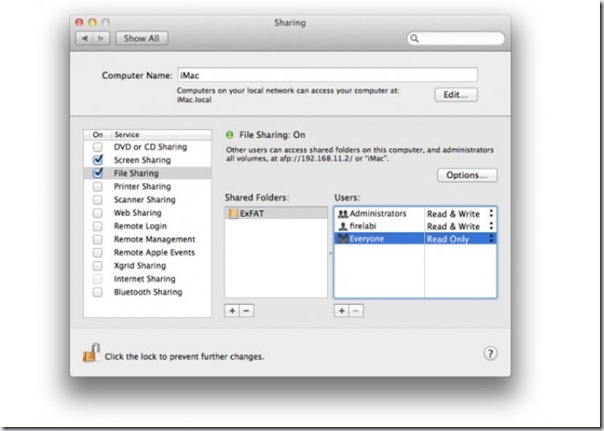Viewport: 604px width, 431px height.
Task: Enable Remote Login checkbox
Action: (x=98, y=226)
